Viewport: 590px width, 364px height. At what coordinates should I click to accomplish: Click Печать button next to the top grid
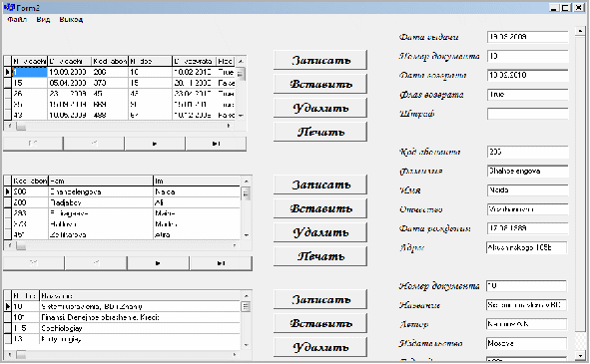(x=320, y=132)
